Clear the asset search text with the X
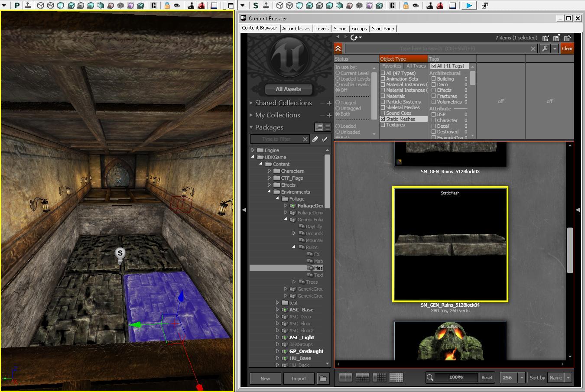The image size is (585, 392). tap(533, 49)
